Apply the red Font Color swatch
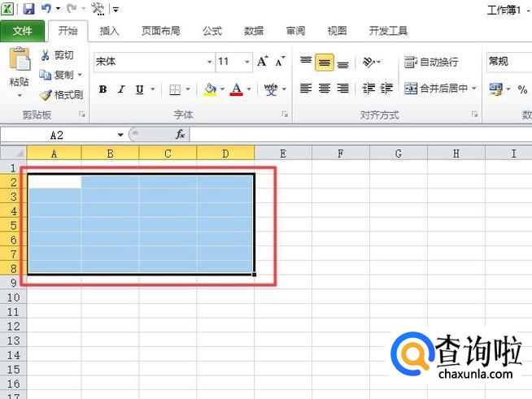The width and height of the screenshot is (532, 399). (237, 89)
